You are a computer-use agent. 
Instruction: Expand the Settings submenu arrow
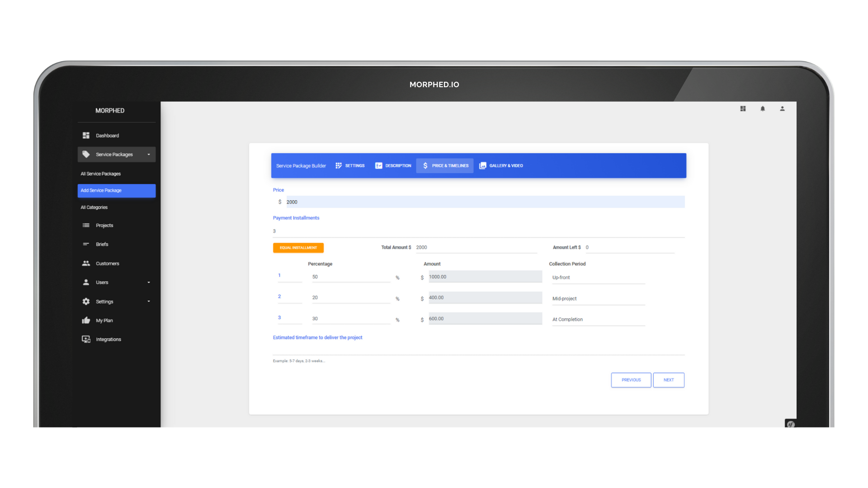149,301
